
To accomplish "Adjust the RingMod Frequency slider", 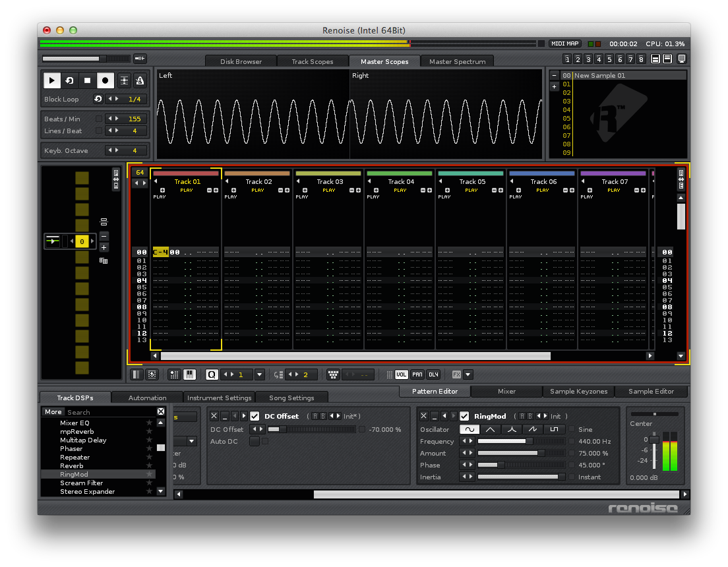I will tap(521, 441).
